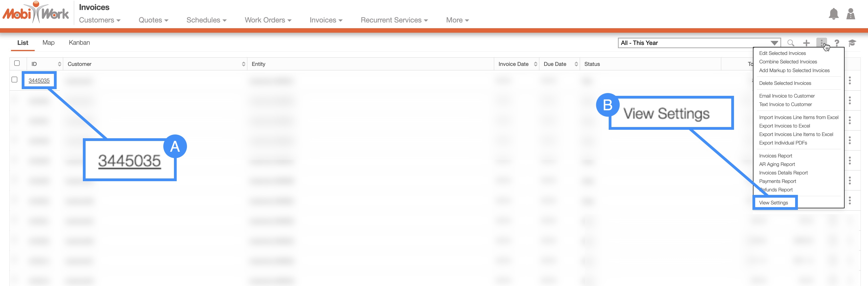
Task: Open invoice 3445035 link
Action: click(39, 80)
